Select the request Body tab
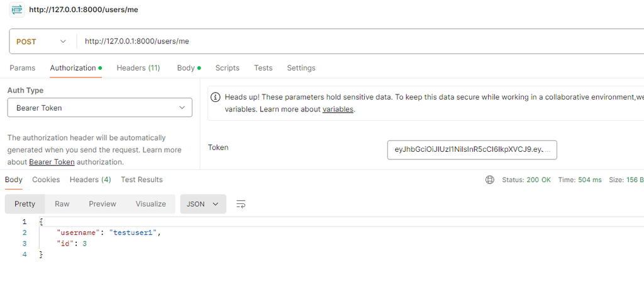This screenshot has height=289, width=644. pyautogui.click(x=186, y=68)
